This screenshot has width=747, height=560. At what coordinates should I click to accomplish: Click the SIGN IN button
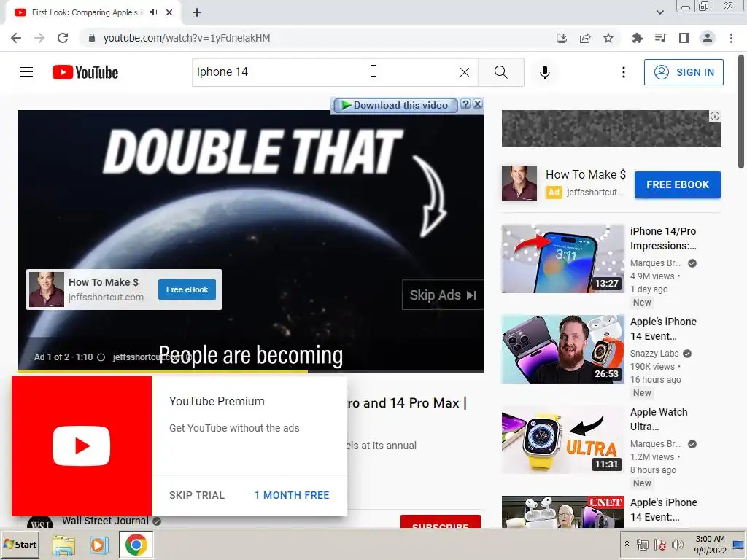click(684, 72)
